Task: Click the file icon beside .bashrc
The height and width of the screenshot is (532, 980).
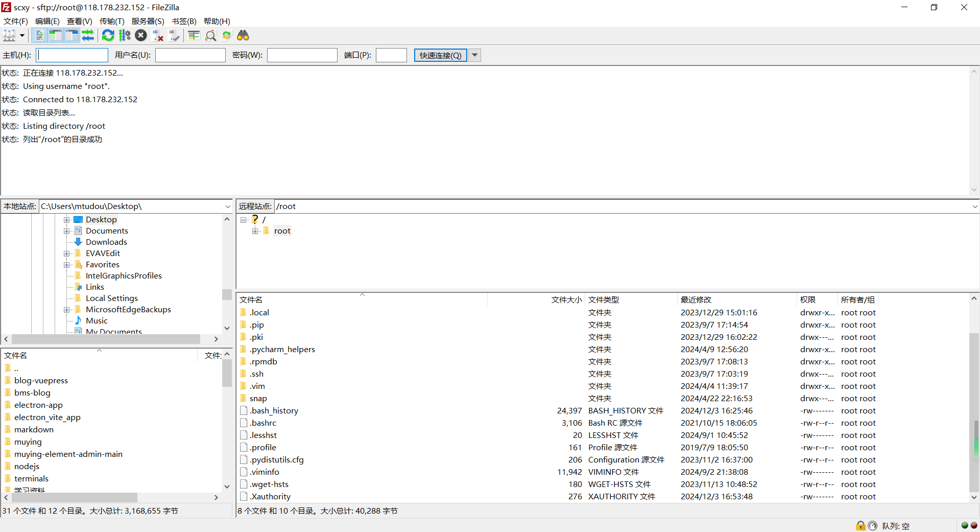Action: (244, 423)
